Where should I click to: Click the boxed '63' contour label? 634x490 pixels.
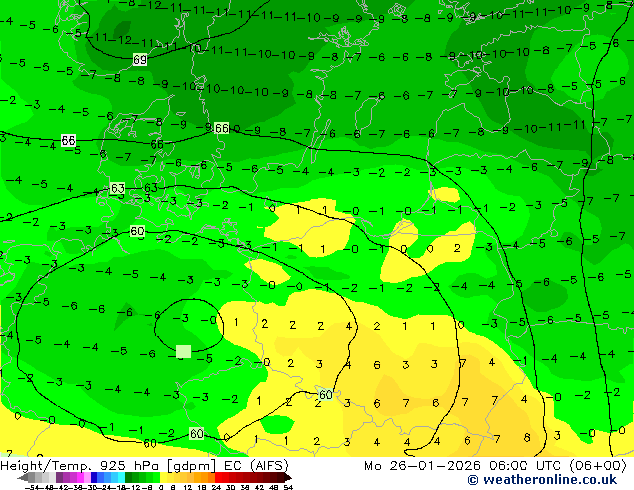(x=117, y=188)
